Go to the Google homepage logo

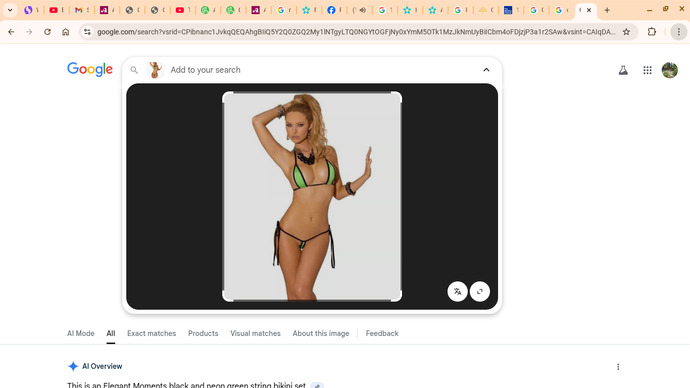(90, 69)
